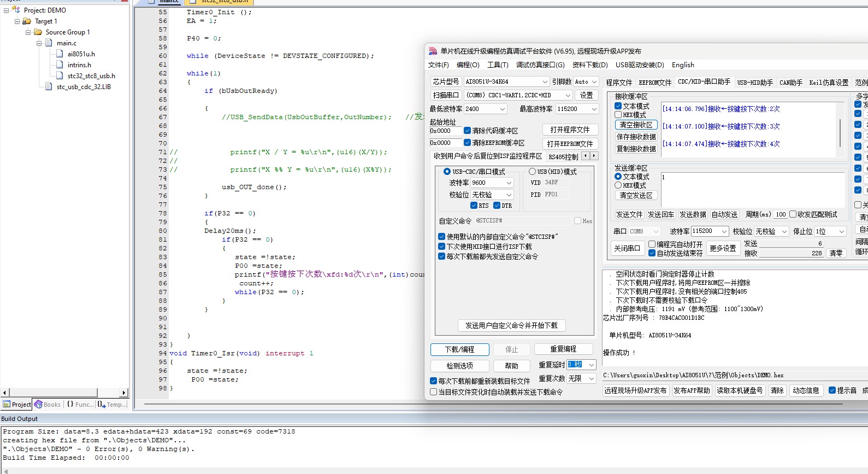Image resolution: width=868 pixels, height=474 pixels.
Task: Collapse the main.c tree node
Action: [39, 43]
